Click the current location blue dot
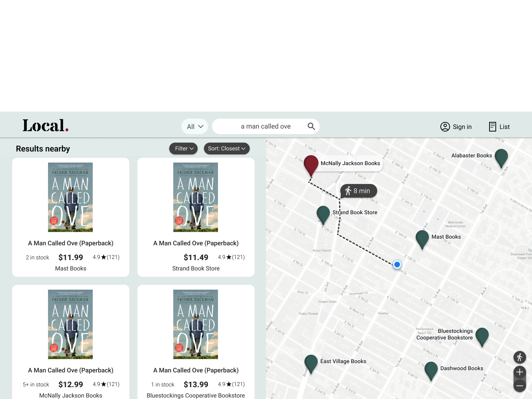The width and height of the screenshot is (532, 399). [397, 265]
